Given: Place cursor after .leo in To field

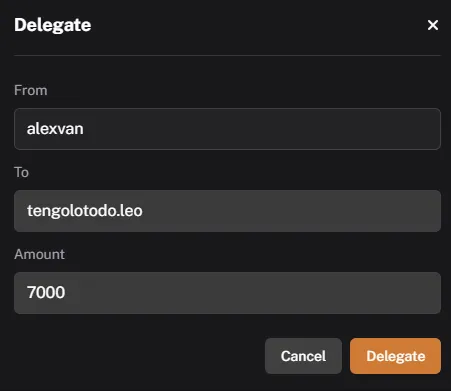Looking at the screenshot, I should [144, 211].
